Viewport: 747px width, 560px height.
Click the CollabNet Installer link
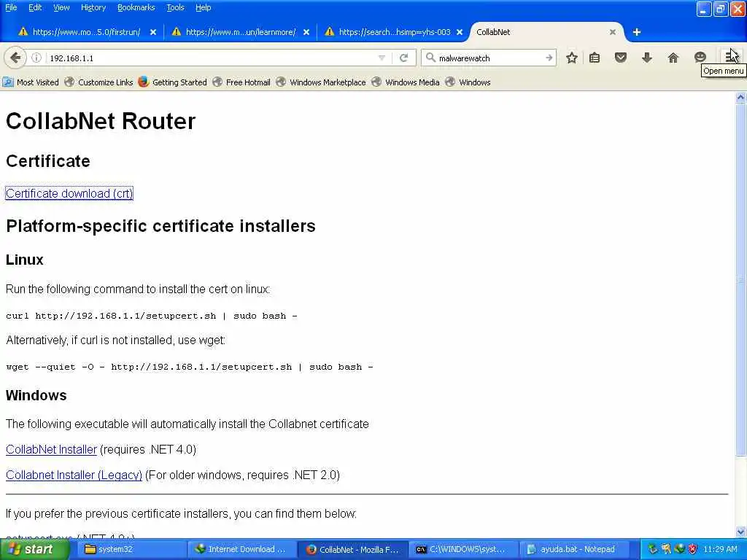coord(52,449)
